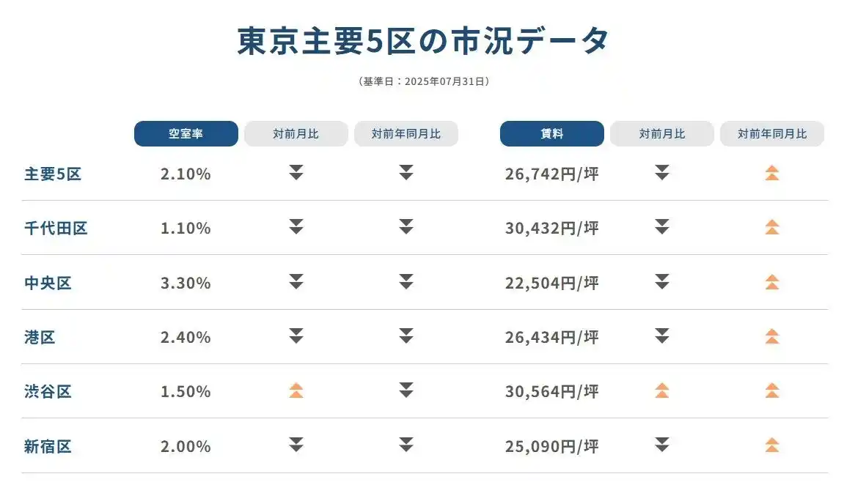Select the 賃料 header tab
Image resolution: width=866 pixels, height=504 pixels.
pos(551,134)
